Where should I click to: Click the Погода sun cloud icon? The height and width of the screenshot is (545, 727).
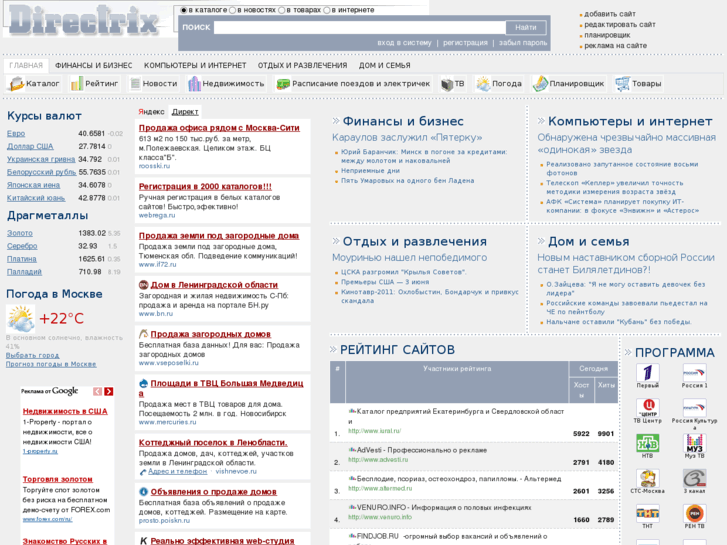483,84
